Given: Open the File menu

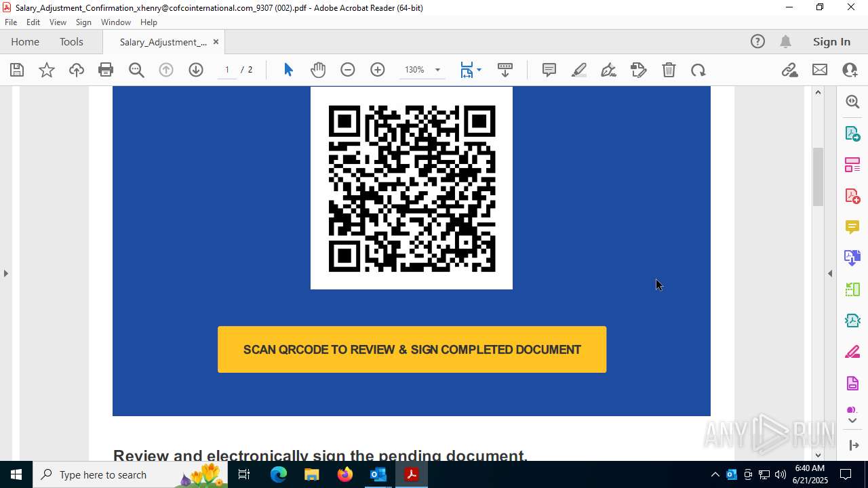Looking at the screenshot, I should click(11, 22).
